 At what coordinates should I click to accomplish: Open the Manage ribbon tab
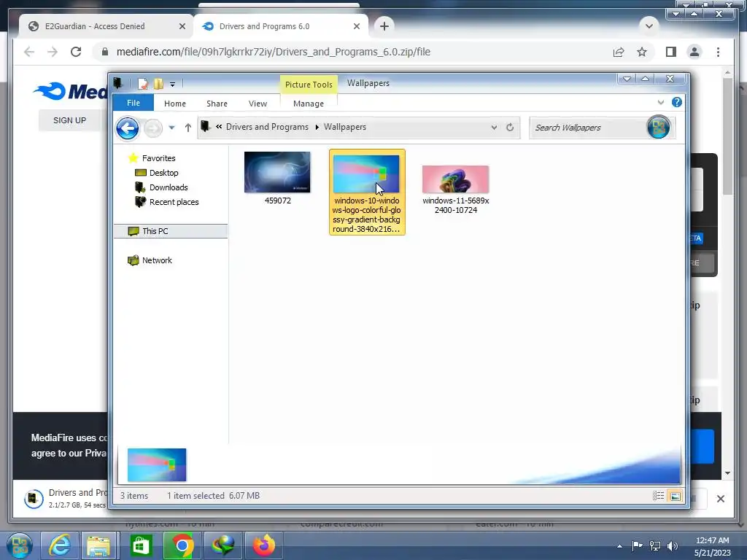point(309,104)
